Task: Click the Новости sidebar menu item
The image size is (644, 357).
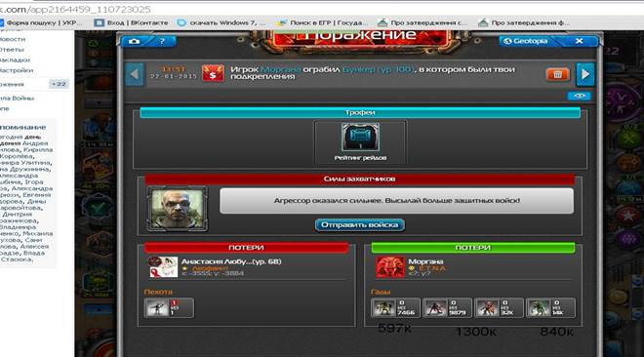Action: click(13, 39)
